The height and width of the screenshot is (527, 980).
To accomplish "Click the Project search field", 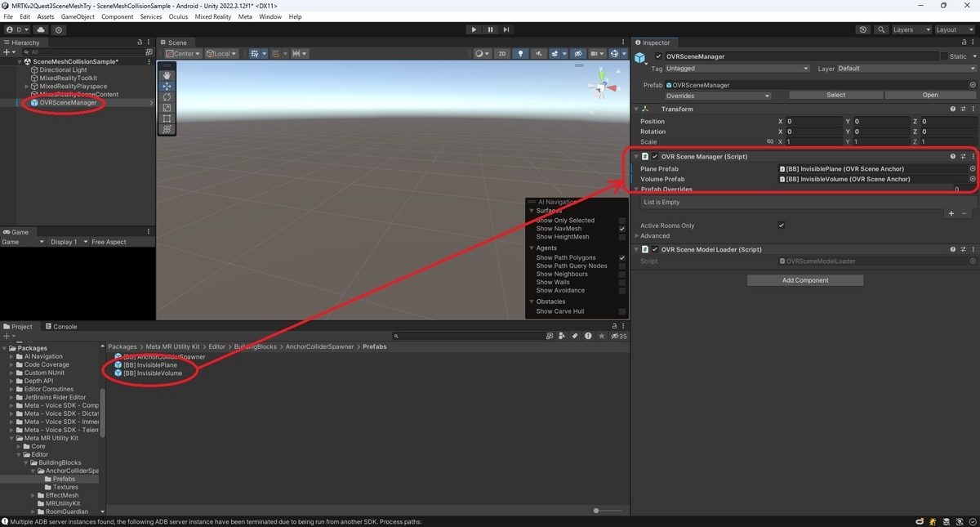I will point(467,336).
